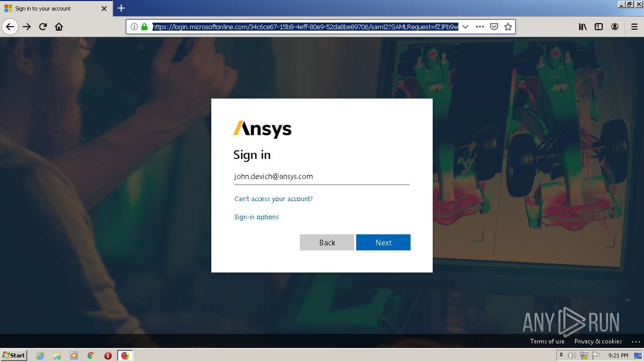Show site information icon in address bar
The image size is (644, 362).
[134, 27]
